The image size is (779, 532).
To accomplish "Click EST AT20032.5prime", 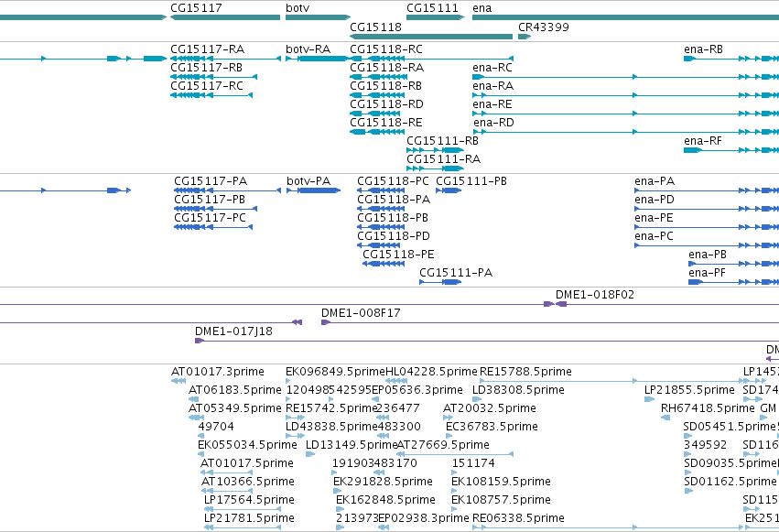I will 490,408.
